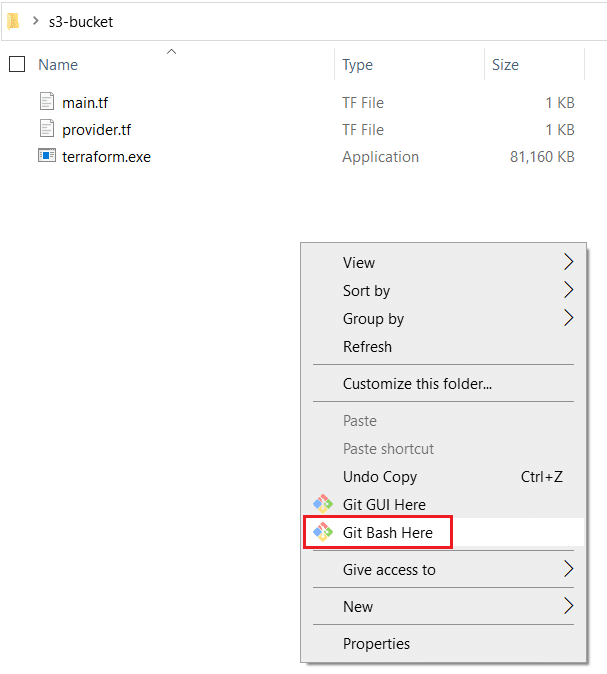The height and width of the screenshot is (674, 607).
Task: Select the terraform.exe application icon
Action: 47,155
